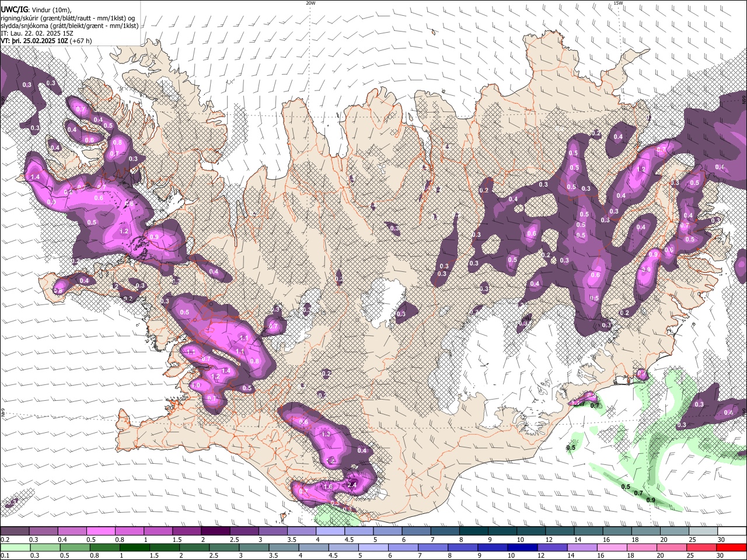
Task: Pick the light pink swatch at 16 in rain legend
Action: point(613,547)
